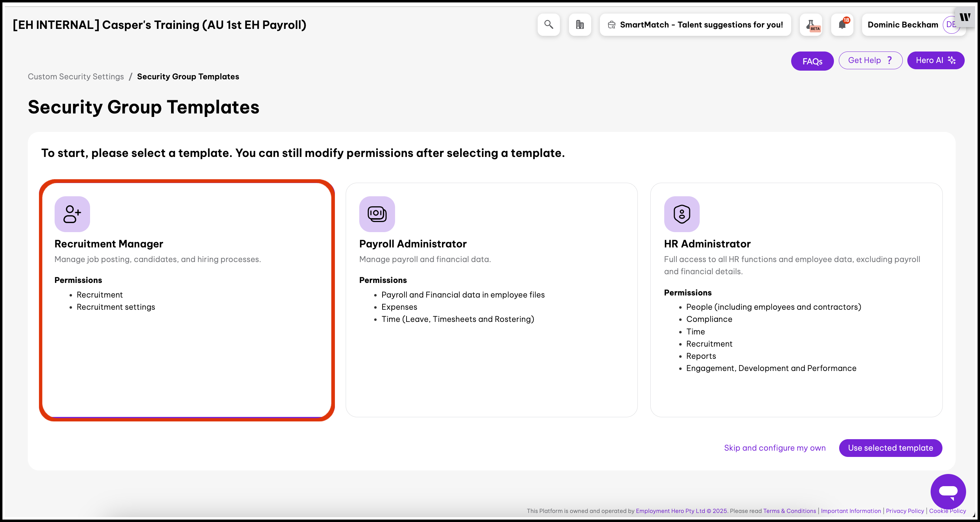Viewport: 980px width, 522px height.
Task: Open the Dominic Beckham account menu
Action: click(x=902, y=25)
